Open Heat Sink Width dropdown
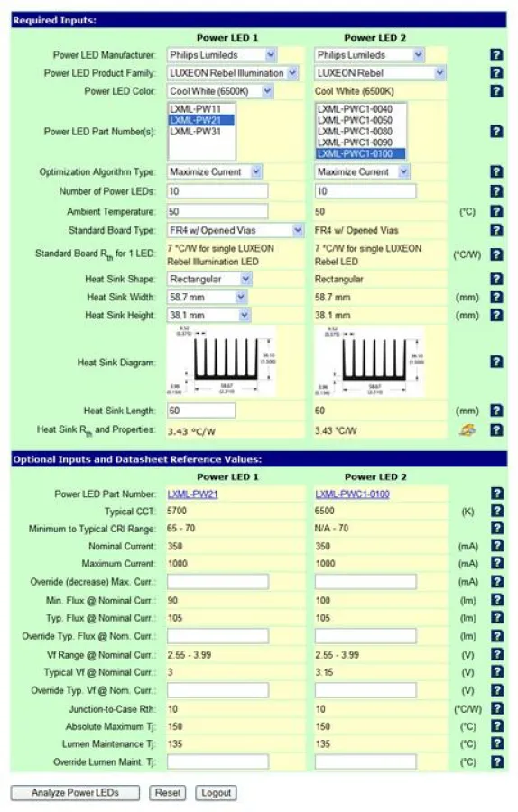This screenshot has height=812, width=518. (207, 297)
